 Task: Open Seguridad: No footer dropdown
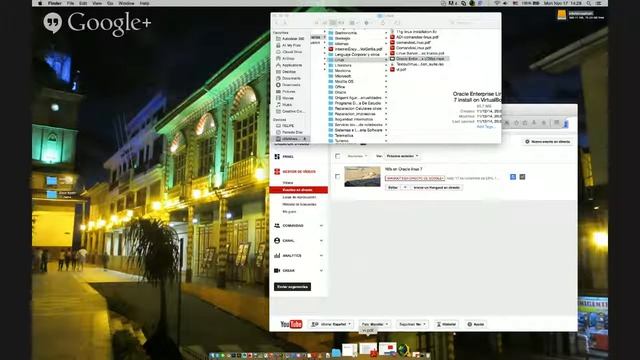[x=412, y=324]
